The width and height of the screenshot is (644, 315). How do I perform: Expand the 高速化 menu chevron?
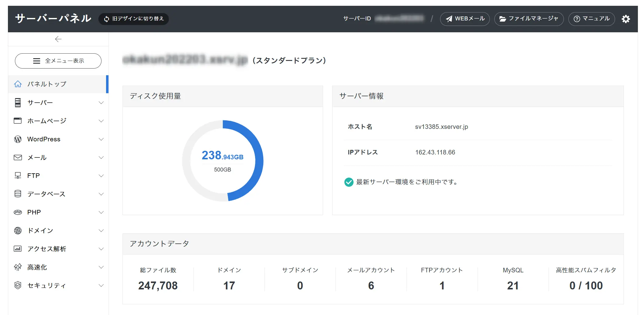101,267
